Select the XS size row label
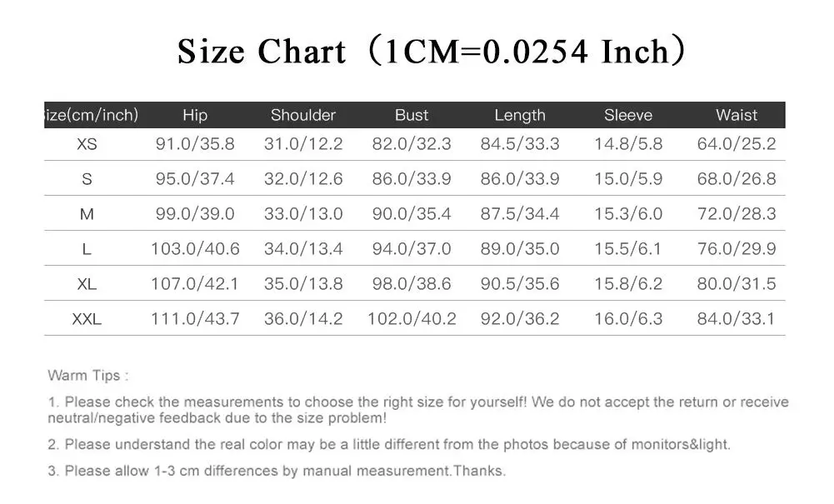Screen dimensions: 834x504 click(87, 145)
